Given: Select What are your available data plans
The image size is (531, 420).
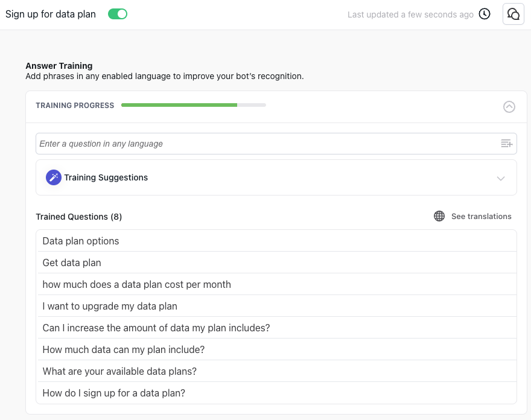Looking at the screenshot, I should click(x=119, y=371).
